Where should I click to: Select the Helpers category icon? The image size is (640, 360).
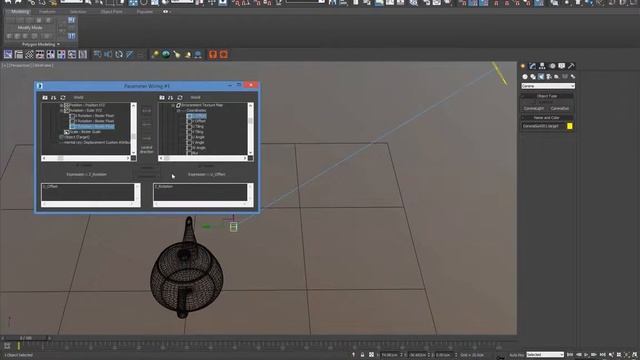pos(557,76)
